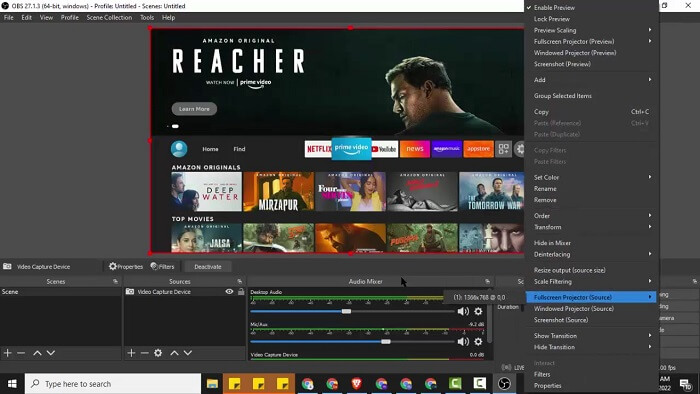Click the amazon music tile in the preview
This screenshot has height=394, width=700.
tap(446, 149)
